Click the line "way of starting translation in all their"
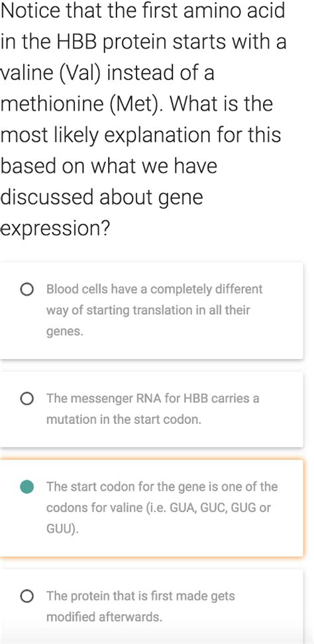This screenshot has height=644, width=314. pyautogui.click(x=148, y=311)
